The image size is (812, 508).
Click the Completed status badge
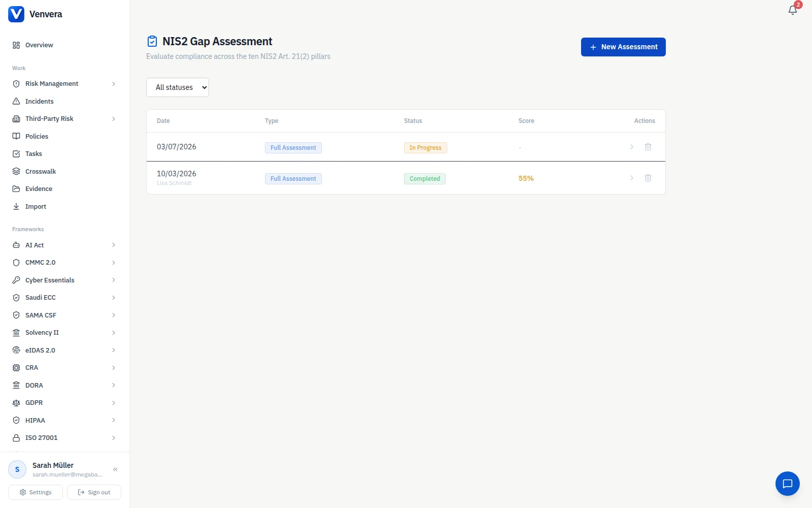pyautogui.click(x=425, y=179)
